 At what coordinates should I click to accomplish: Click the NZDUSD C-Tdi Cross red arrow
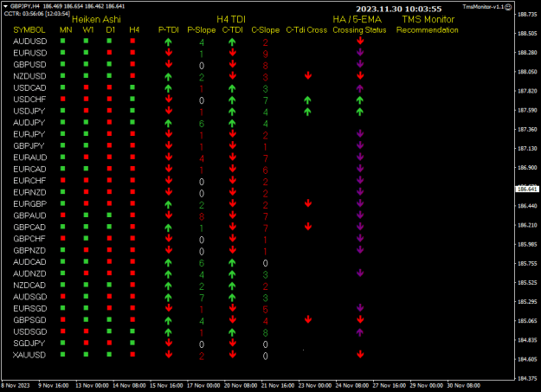(308, 75)
